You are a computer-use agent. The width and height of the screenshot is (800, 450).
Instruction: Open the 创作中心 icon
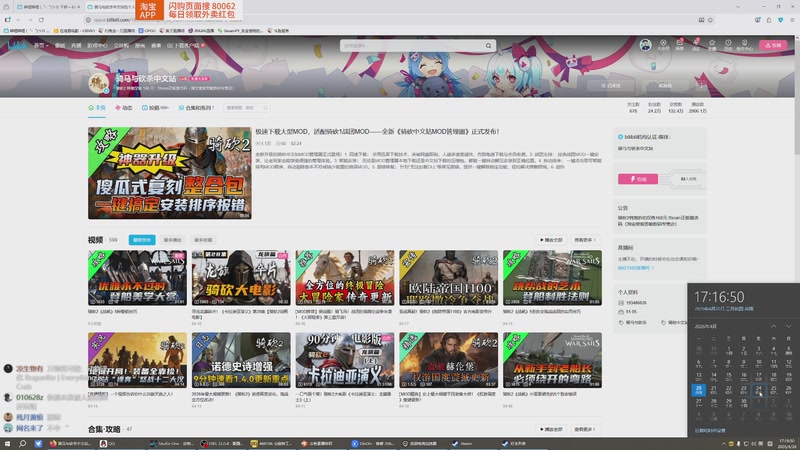tap(744, 45)
